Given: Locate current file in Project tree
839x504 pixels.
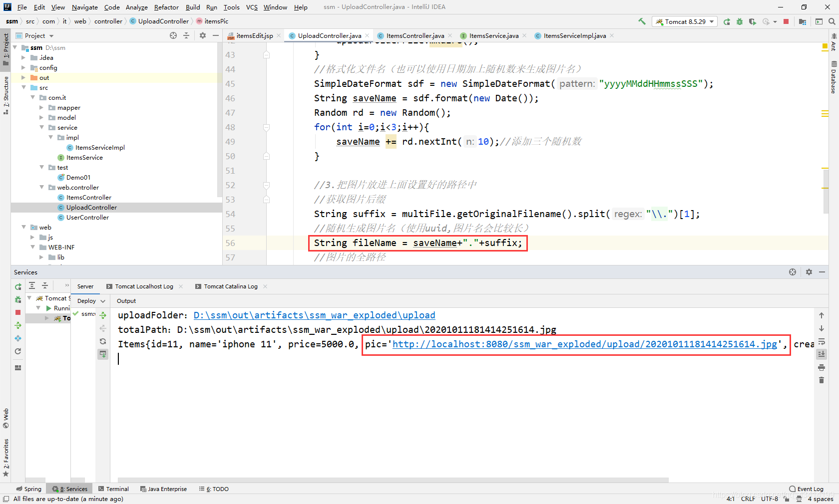Looking at the screenshot, I should [x=173, y=35].
